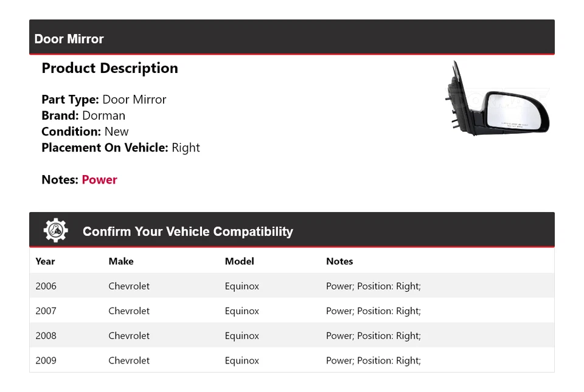Open the door mirror product image
The height and width of the screenshot is (392, 584).
[497, 98]
